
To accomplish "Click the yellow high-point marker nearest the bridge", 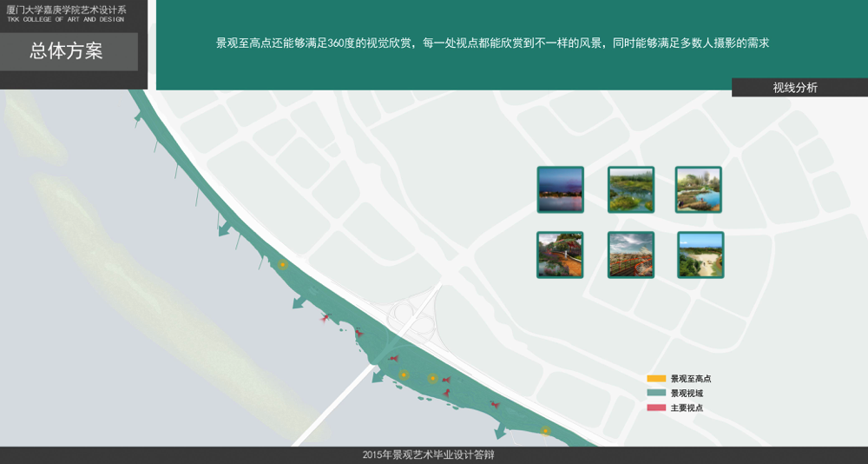I will (404, 375).
